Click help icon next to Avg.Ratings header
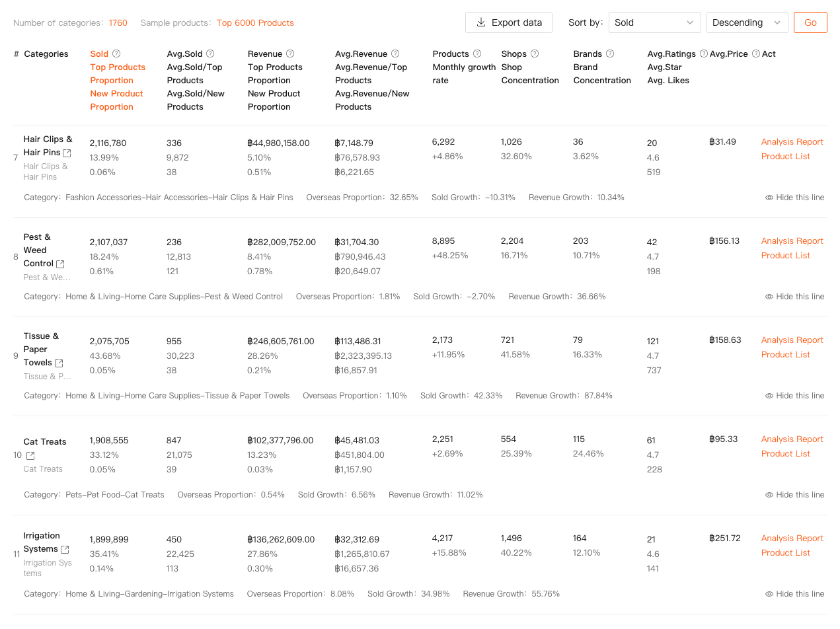The width and height of the screenshot is (840, 629). 704,54
